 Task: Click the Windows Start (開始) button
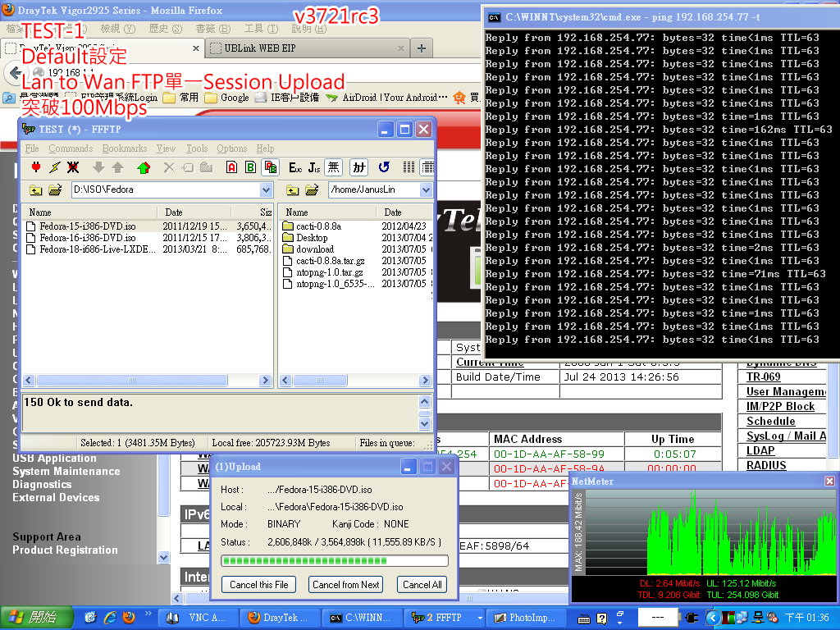[x=36, y=618]
